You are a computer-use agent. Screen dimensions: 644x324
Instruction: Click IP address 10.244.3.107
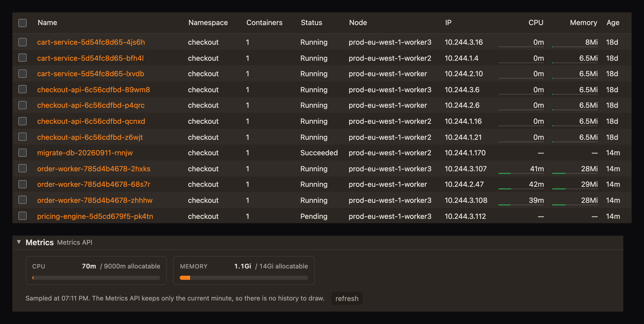pos(466,169)
